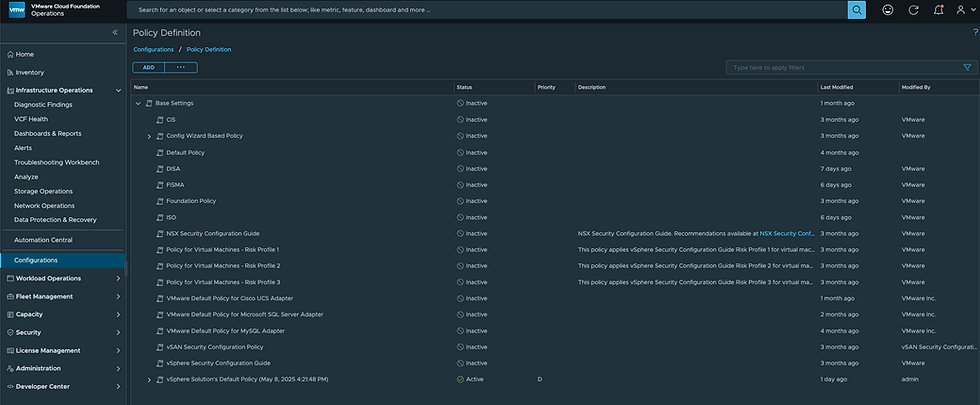Collapse the left navigation panel
The image size is (980, 405).
pos(115,33)
